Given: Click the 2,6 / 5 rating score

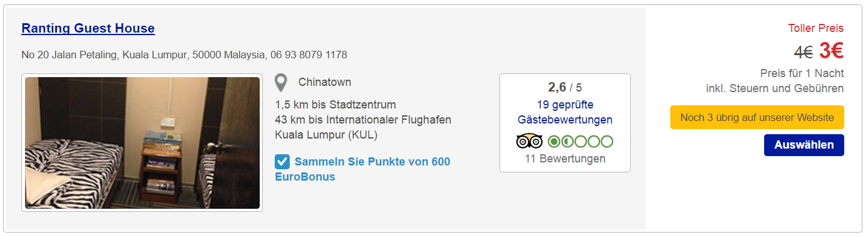Looking at the screenshot, I should click(x=565, y=87).
